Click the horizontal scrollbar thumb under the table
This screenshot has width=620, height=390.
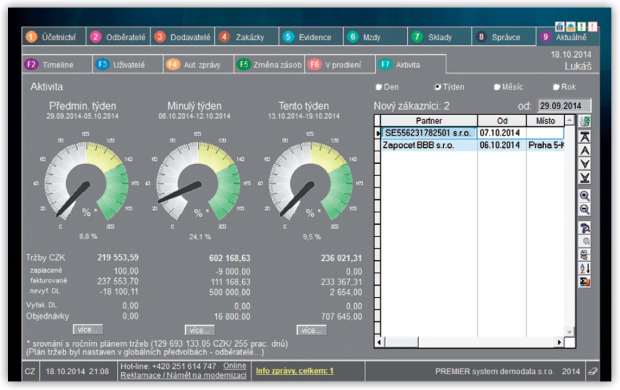[401, 342]
